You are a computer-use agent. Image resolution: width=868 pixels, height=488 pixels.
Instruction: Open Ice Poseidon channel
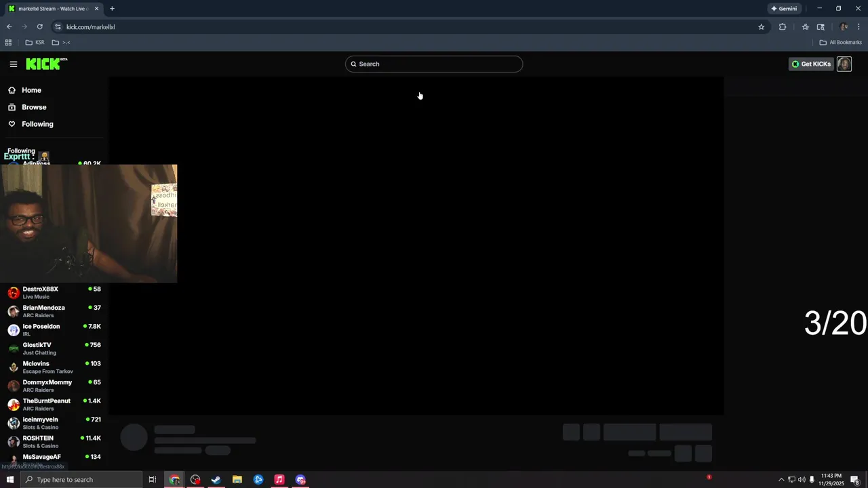[54, 330]
